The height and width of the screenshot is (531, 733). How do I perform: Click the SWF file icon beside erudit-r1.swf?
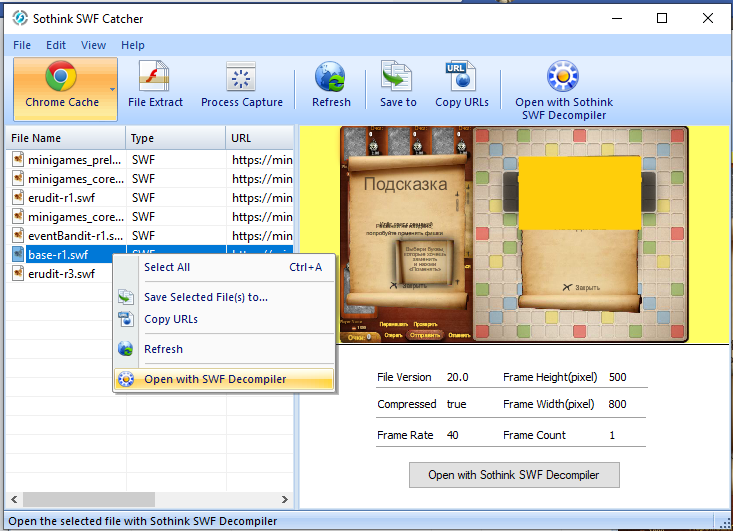click(x=18, y=197)
